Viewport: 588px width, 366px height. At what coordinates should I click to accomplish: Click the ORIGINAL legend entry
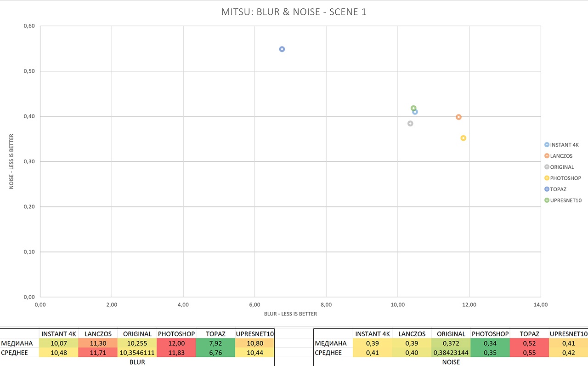click(x=559, y=167)
